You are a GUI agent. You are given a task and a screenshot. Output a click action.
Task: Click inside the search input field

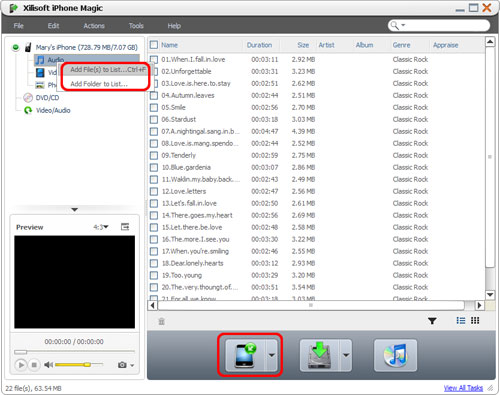click(446, 25)
